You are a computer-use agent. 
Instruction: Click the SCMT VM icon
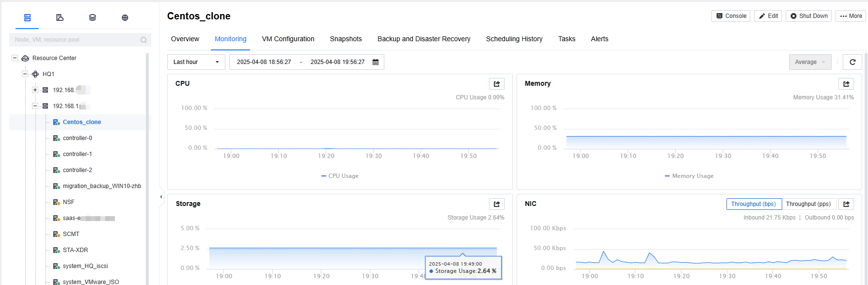pos(56,234)
